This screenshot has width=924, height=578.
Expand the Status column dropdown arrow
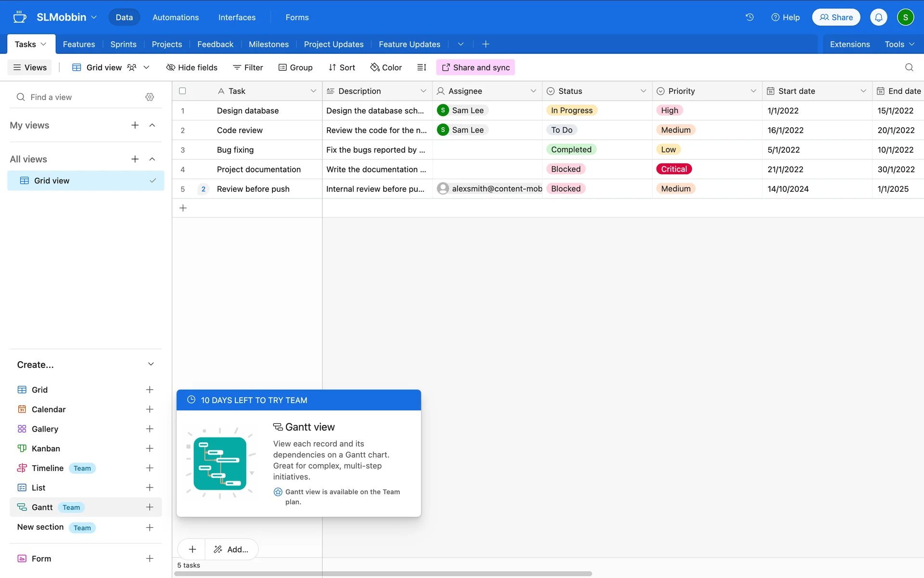643,91
